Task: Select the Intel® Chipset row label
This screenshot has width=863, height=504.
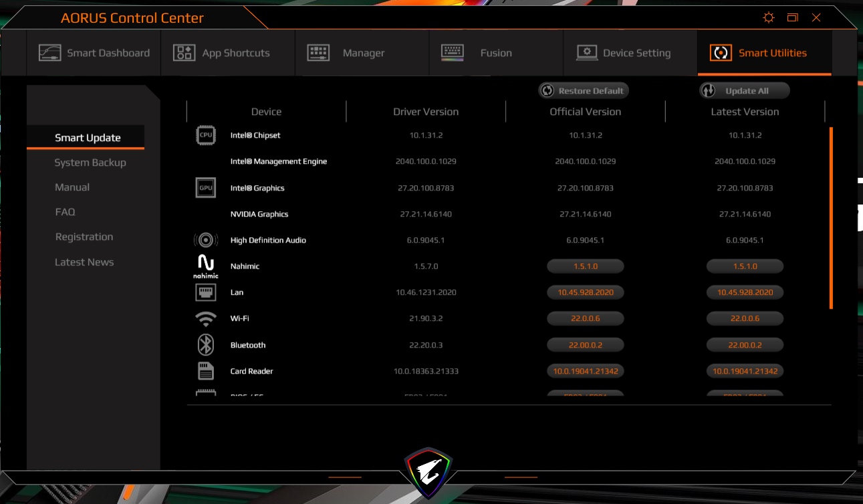Action: pyautogui.click(x=255, y=135)
